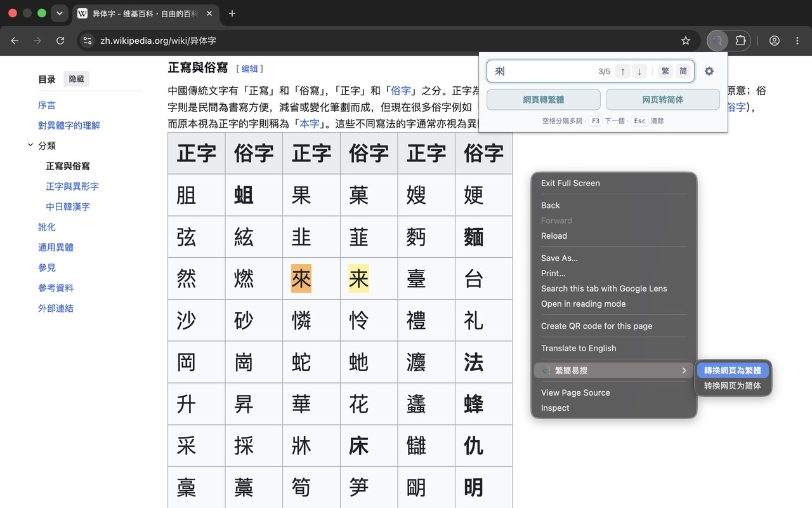812x508 pixels.
Task: Click the 网页转简体 button
Action: pyautogui.click(x=663, y=100)
